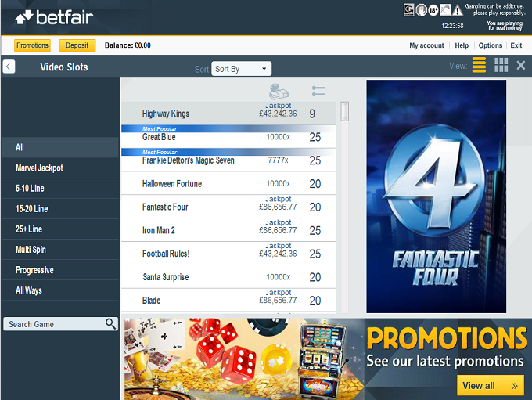Select the Highway Kings game row

[x=229, y=113]
